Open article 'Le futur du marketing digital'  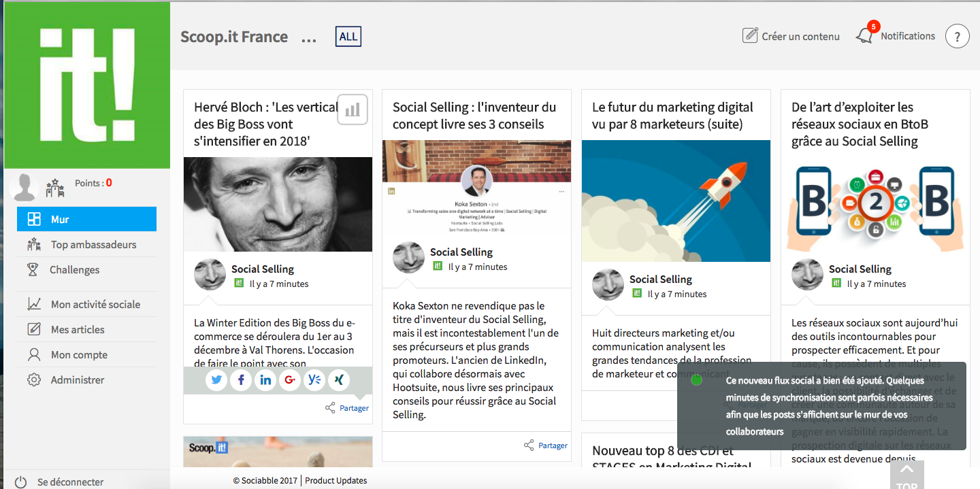point(673,116)
